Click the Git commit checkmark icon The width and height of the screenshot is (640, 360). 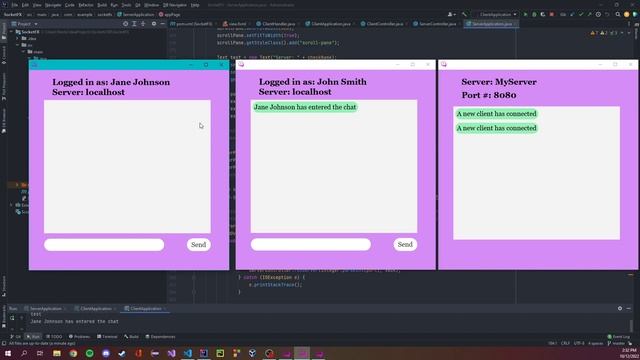pyautogui.click(x=581, y=14)
